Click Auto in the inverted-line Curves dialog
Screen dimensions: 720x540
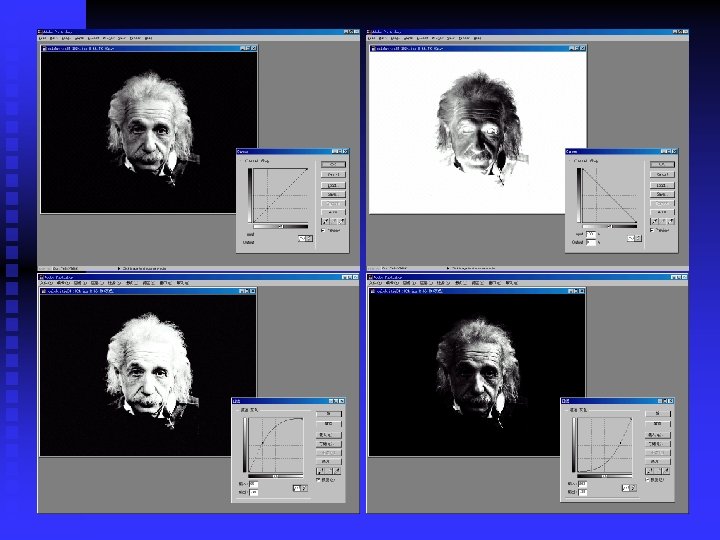[662, 212]
